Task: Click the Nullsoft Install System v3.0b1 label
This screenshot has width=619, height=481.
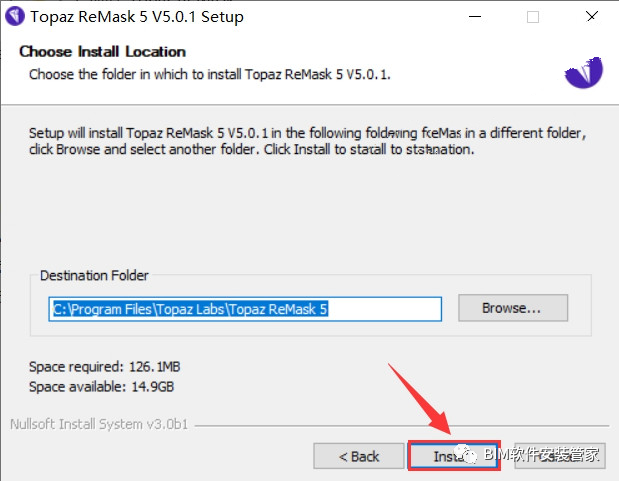Action: [99, 424]
